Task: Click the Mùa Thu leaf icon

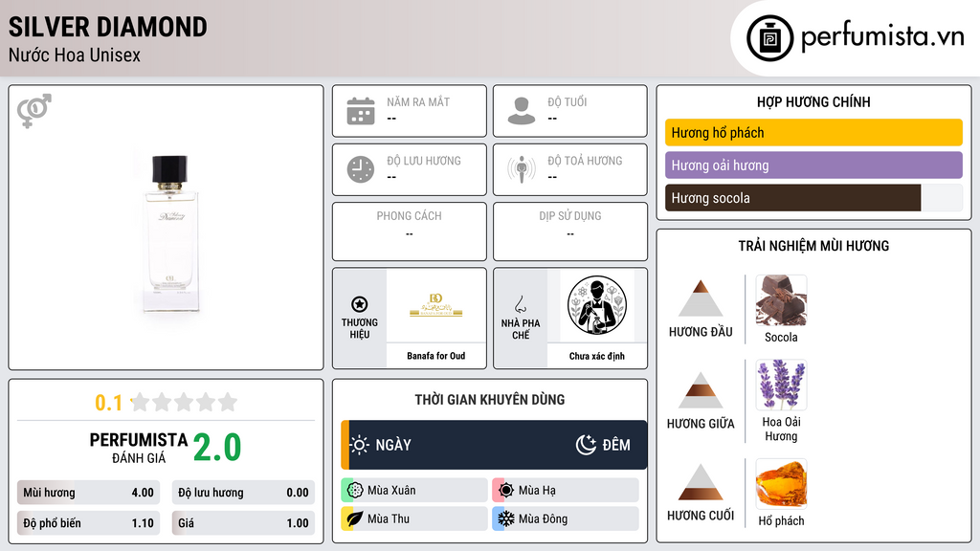Action: pos(355,518)
